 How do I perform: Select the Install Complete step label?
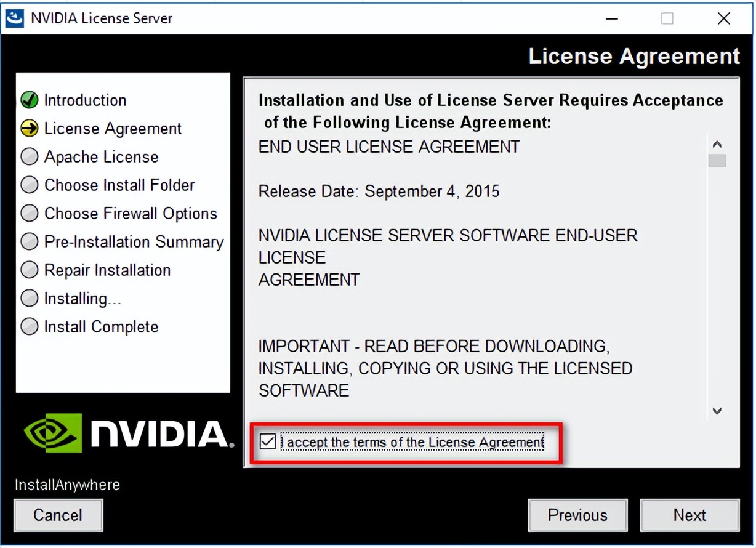click(101, 326)
